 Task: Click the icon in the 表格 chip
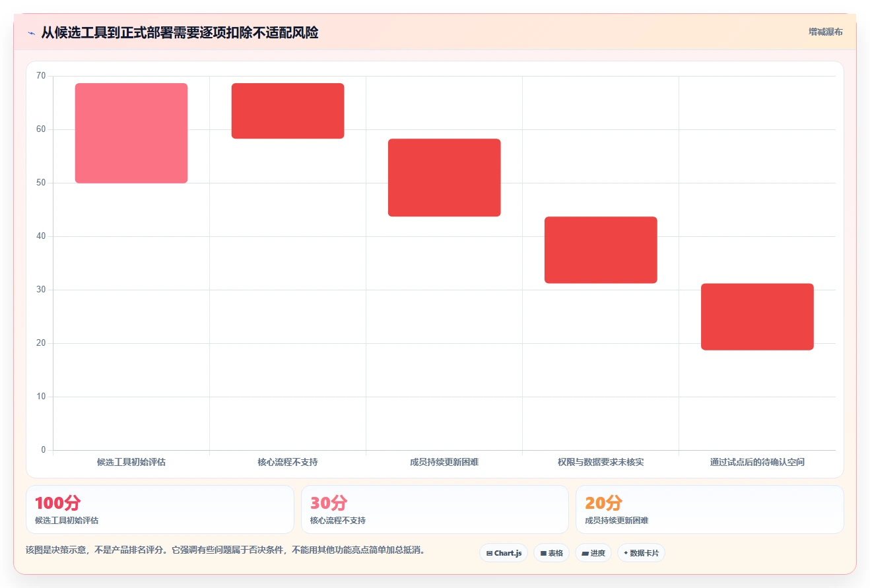pos(543,553)
